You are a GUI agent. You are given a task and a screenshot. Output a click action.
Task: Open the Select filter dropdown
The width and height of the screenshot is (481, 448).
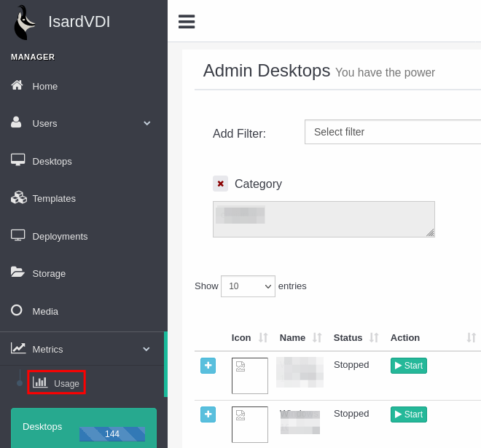[392, 132]
